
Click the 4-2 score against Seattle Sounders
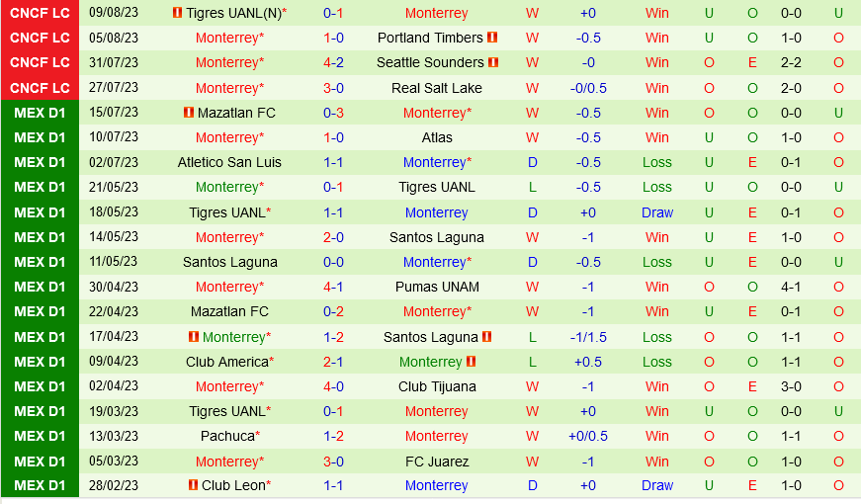tap(334, 62)
